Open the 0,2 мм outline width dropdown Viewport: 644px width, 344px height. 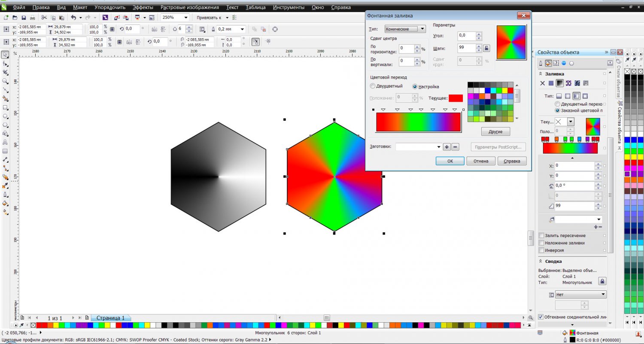(242, 29)
